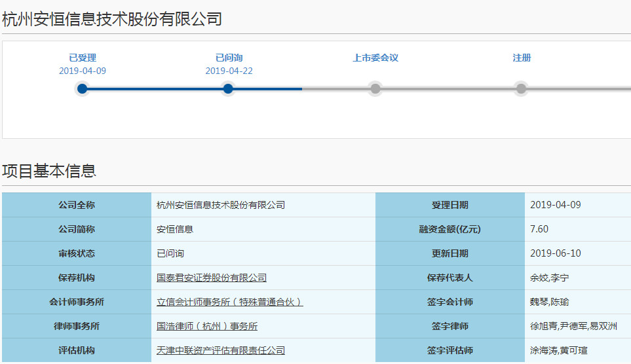Image resolution: width=631 pixels, height=364 pixels.
Task: Select the 注册 stage label
Action: tap(522, 58)
